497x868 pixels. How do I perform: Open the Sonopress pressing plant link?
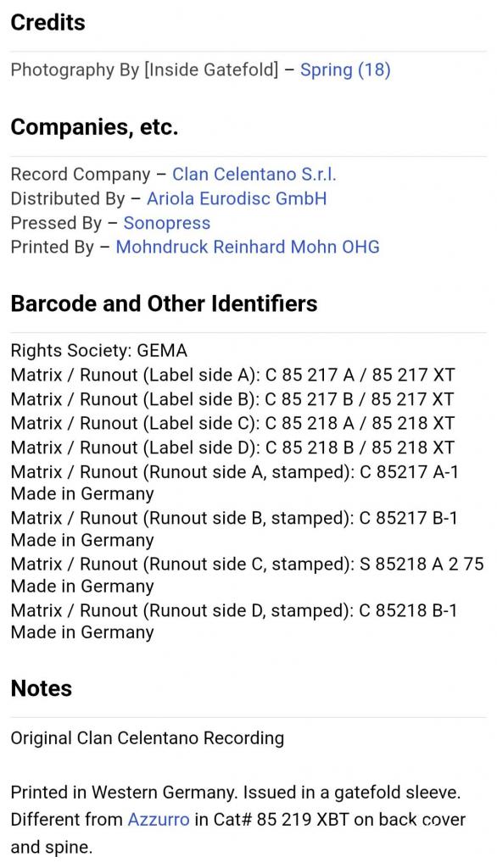(167, 223)
